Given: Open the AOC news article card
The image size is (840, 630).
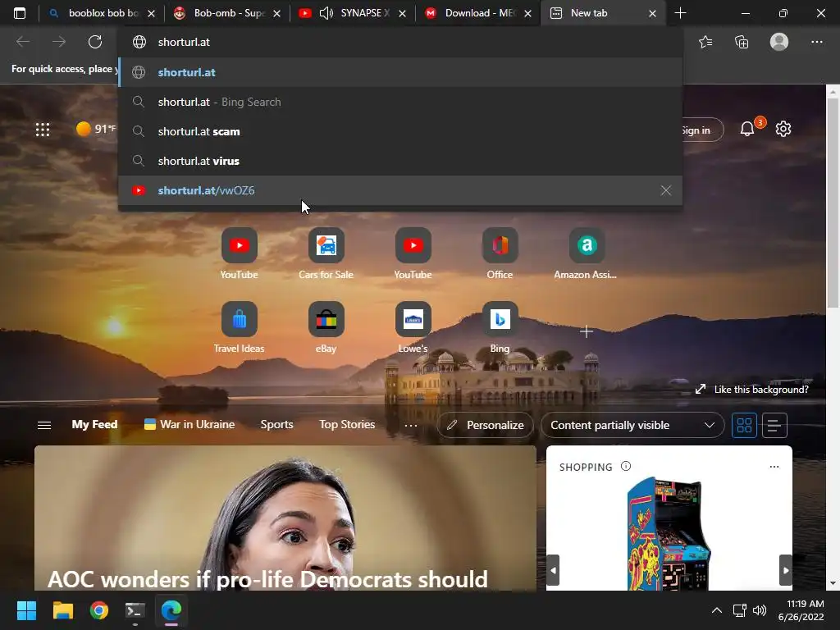Looking at the screenshot, I should click(x=285, y=518).
